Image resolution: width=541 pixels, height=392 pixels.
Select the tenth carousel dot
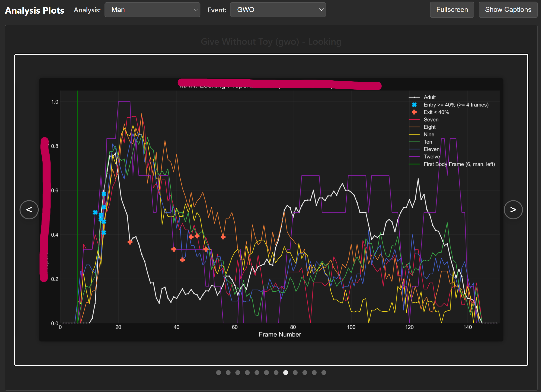[x=305, y=372]
